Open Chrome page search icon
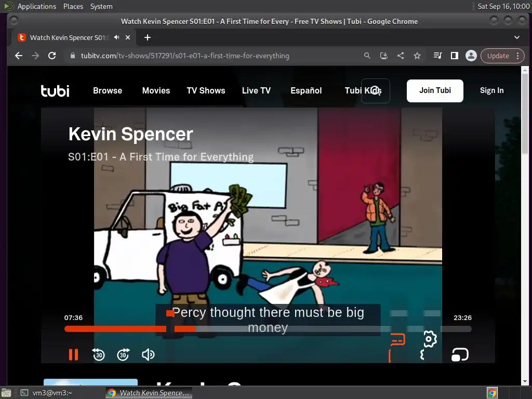532x399 pixels. pos(367,56)
